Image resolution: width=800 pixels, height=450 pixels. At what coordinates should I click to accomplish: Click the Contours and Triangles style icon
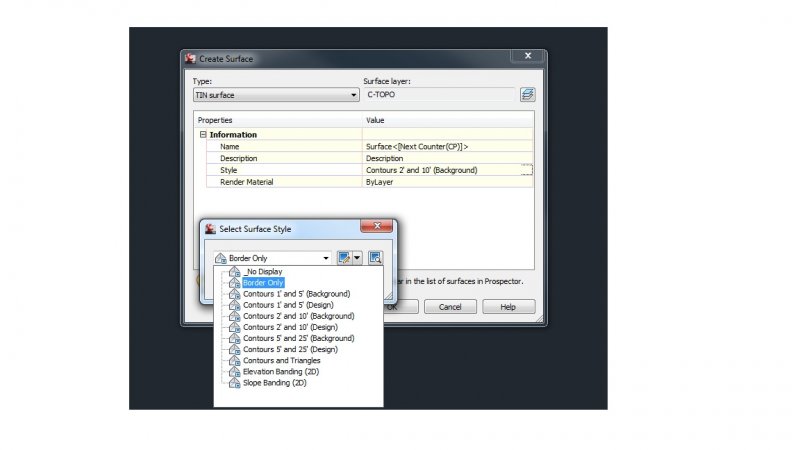pos(235,361)
